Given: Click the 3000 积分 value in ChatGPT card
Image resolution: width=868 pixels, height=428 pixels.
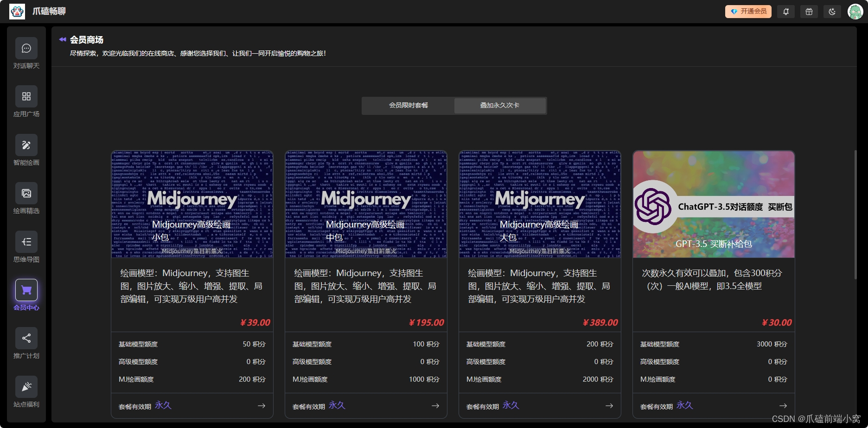Looking at the screenshot, I should [x=772, y=344].
